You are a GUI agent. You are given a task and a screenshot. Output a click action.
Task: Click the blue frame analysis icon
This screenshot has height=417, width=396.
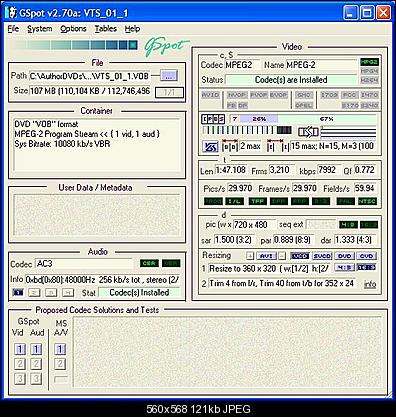(210, 146)
